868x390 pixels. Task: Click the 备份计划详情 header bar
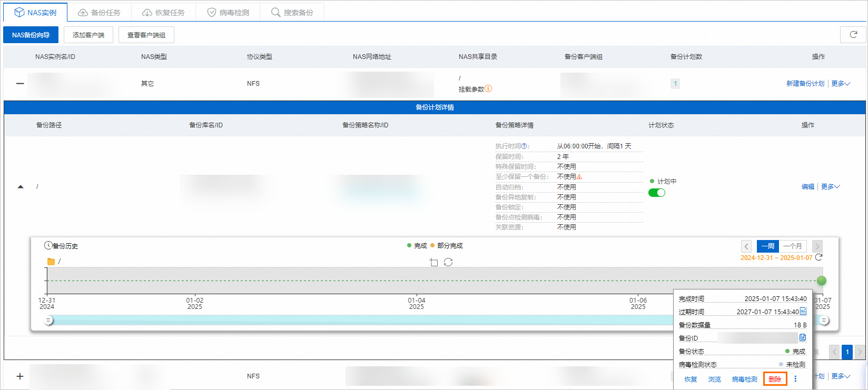435,107
